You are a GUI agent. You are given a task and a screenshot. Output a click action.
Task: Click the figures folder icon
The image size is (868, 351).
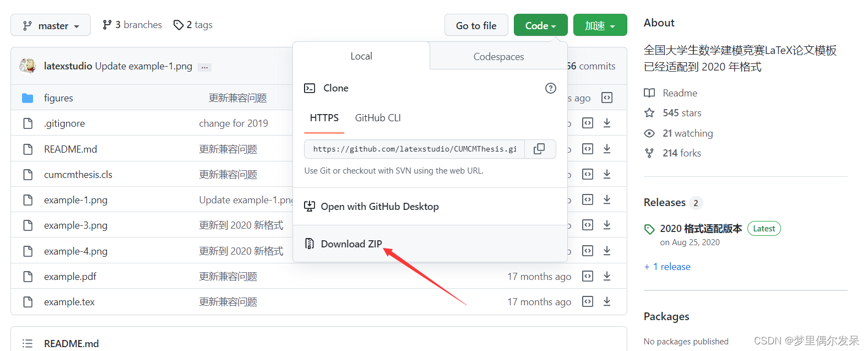coord(28,98)
